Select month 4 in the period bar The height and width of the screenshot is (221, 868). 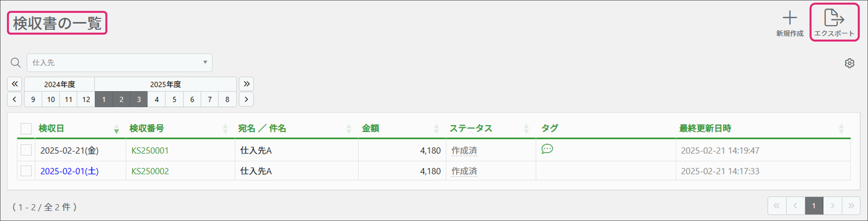[157, 99]
